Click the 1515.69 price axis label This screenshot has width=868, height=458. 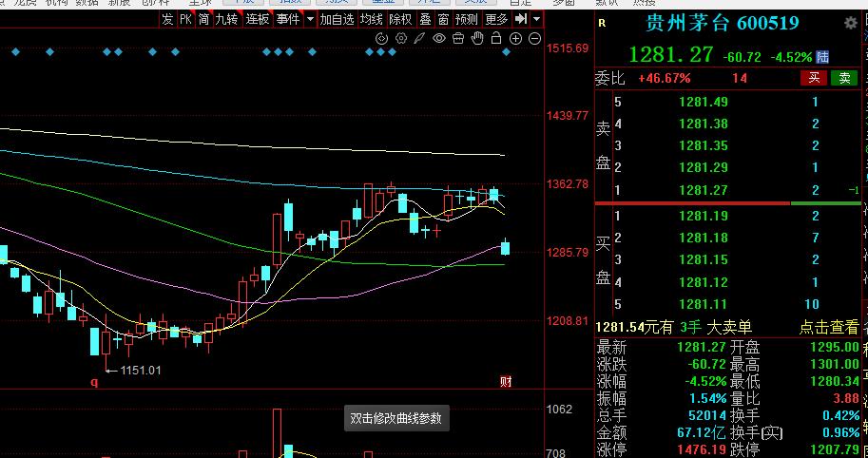(568, 48)
